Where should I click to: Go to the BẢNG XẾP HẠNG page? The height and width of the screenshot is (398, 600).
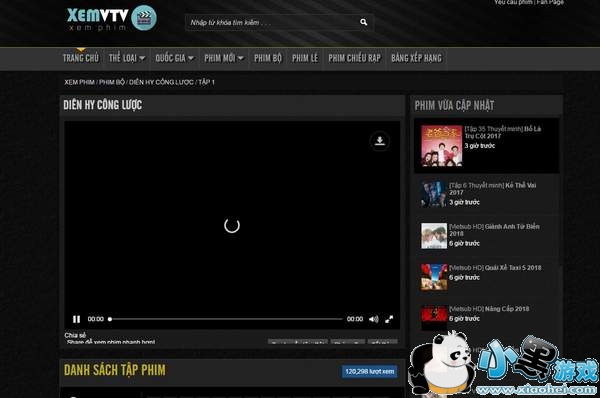click(416, 58)
